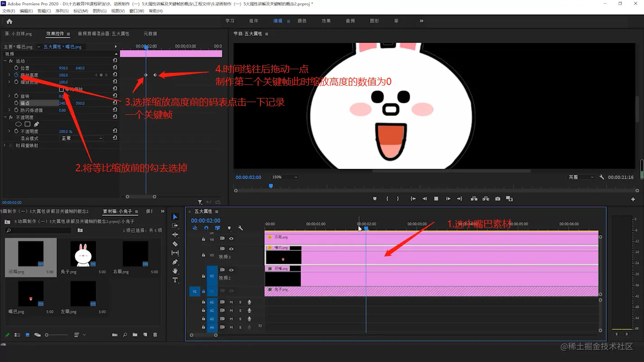Create a new bin in project panel
The height and width of the screenshot is (362, 644).
135,335
